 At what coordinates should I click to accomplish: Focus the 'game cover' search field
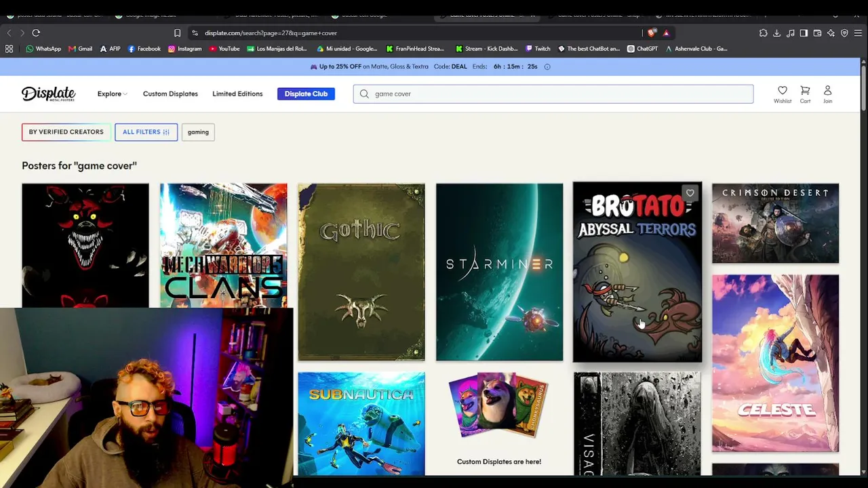click(x=553, y=94)
